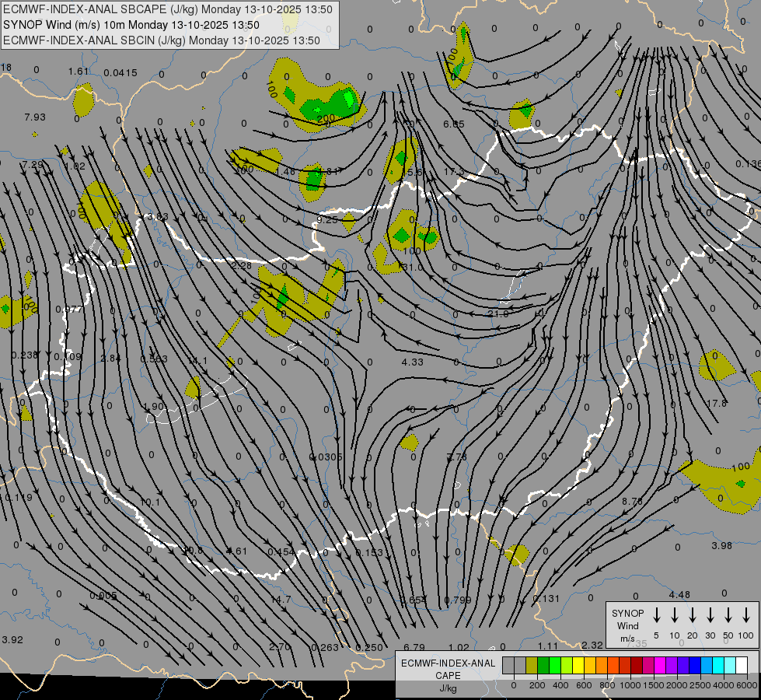Select the 20 m/s wind arrow symbol
The image size is (761, 700).
[x=692, y=615]
